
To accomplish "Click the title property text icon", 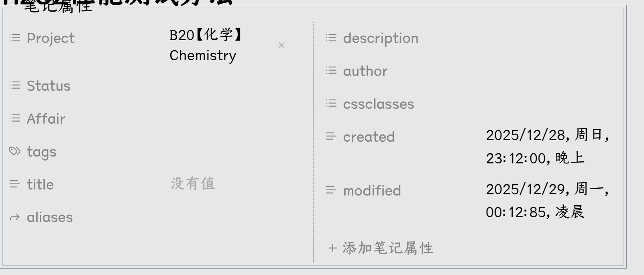I will tap(15, 184).
